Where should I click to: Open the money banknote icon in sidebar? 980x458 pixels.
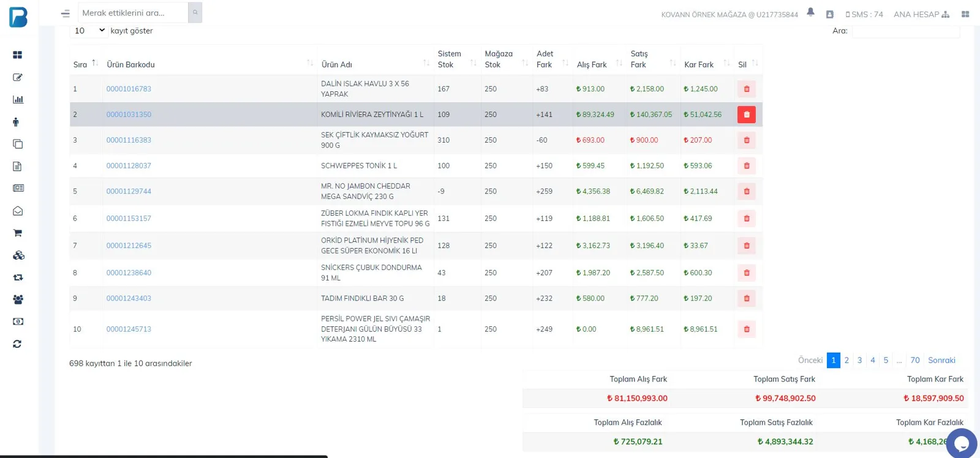click(x=18, y=321)
